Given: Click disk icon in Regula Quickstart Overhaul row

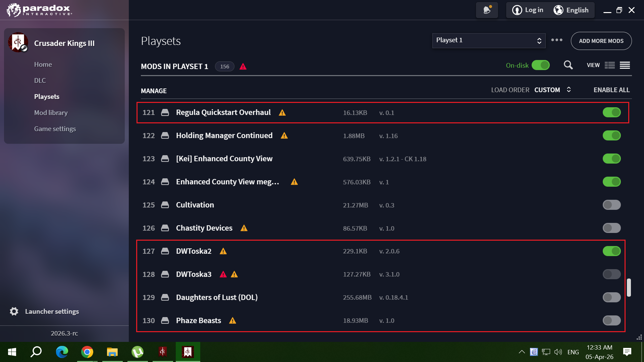Looking at the screenshot, I should coord(165,113).
